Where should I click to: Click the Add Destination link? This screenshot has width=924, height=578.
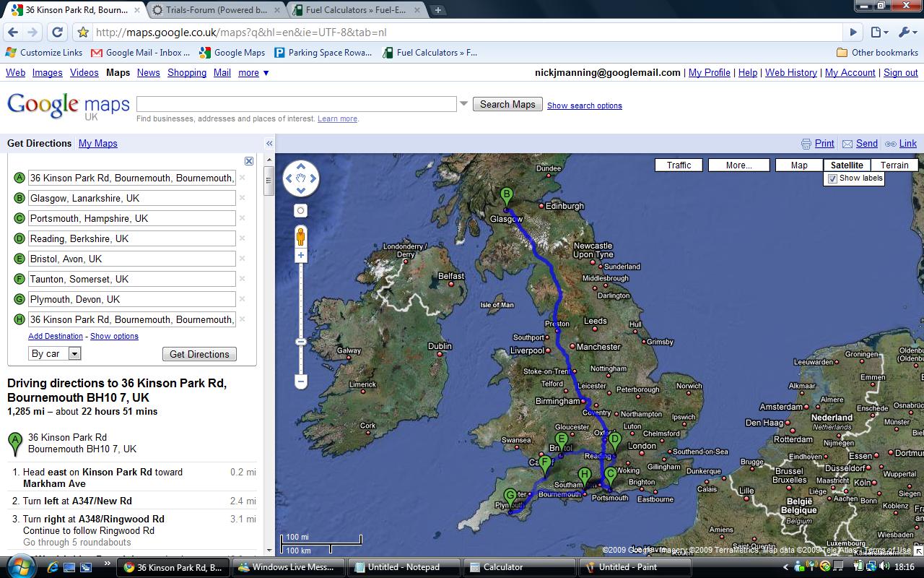[56, 336]
